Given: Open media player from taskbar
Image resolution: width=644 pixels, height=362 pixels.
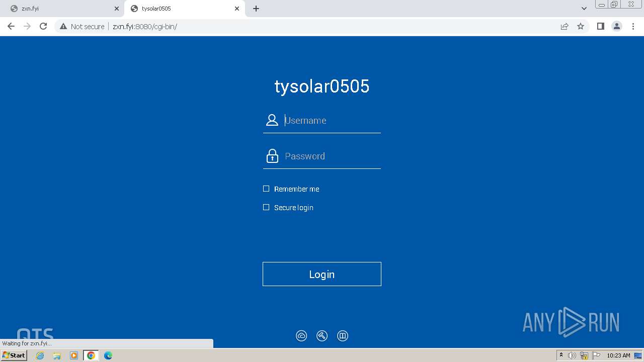Looking at the screenshot, I should (74, 355).
